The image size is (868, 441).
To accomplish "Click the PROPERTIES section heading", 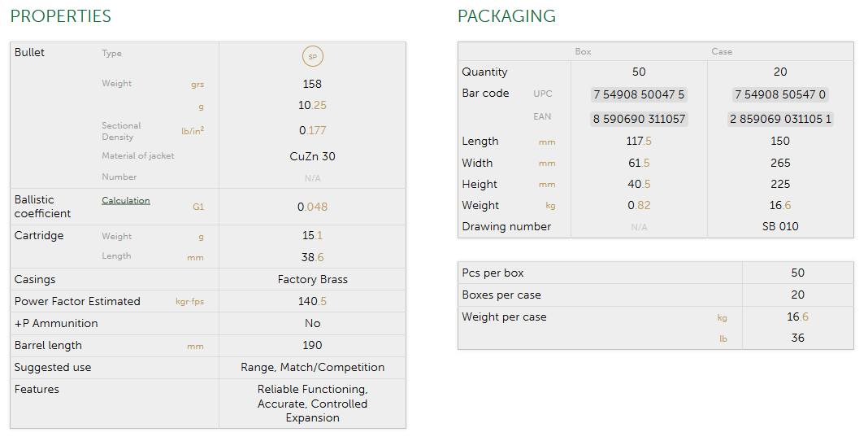I will 61,16.
